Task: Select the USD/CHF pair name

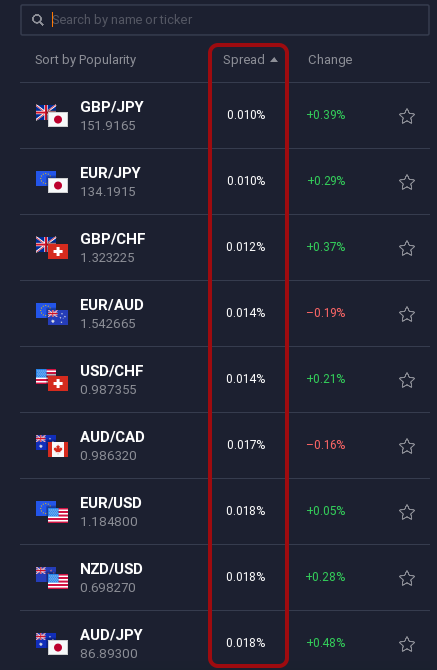Action: (x=111, y=371)
